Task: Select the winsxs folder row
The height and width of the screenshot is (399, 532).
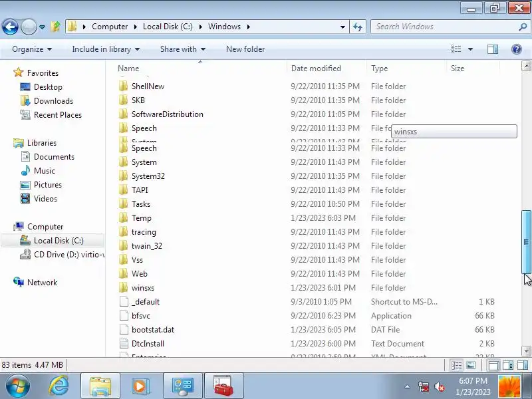Action: (x=307, y=288)
